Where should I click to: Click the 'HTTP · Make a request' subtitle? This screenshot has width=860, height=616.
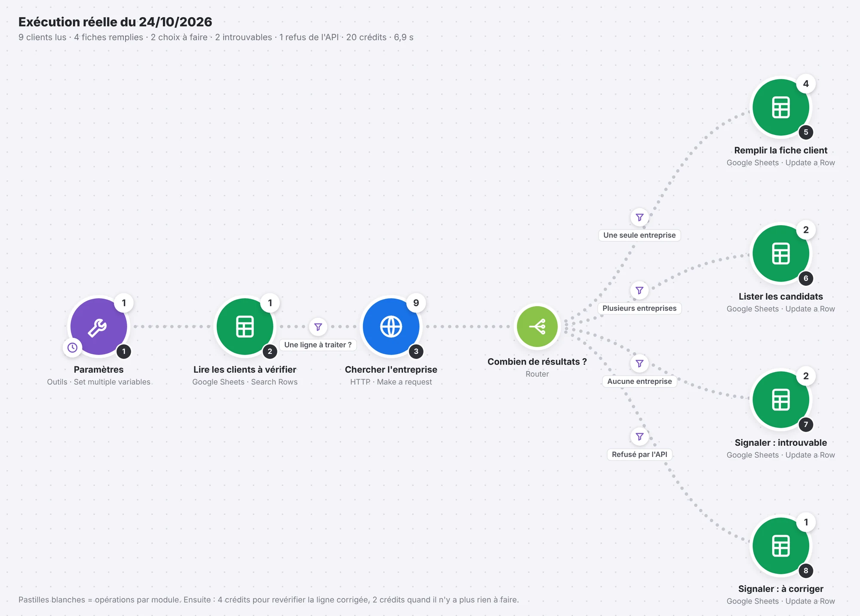[391, 382]
